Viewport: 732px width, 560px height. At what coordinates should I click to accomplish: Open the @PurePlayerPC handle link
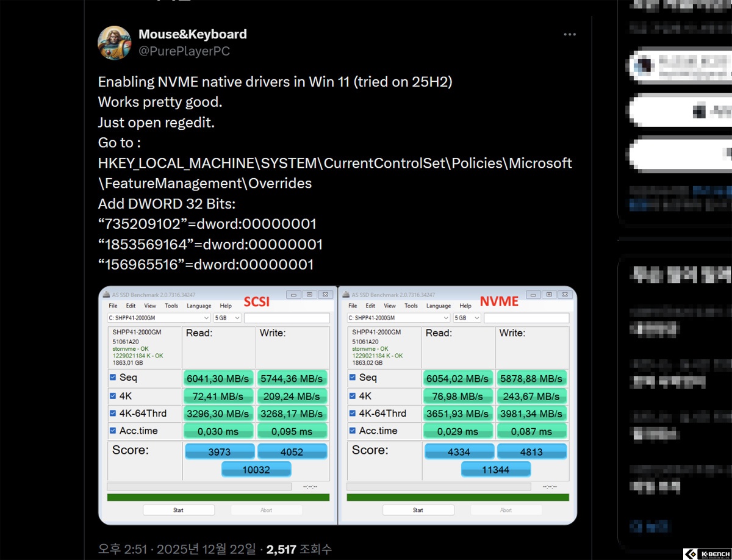(184, 51)
